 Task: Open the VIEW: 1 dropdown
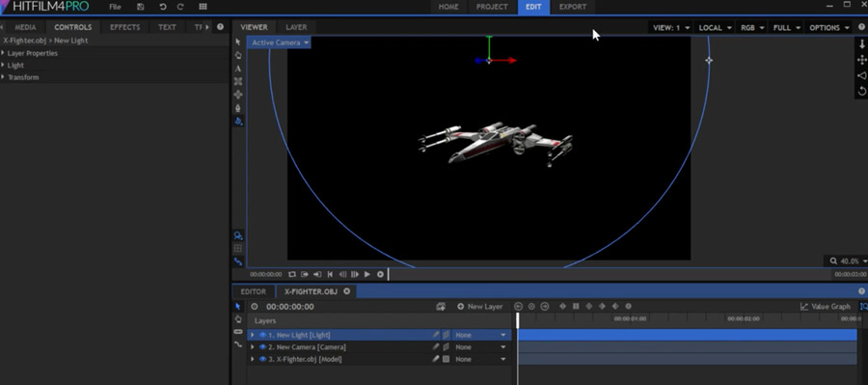point(671,28)
